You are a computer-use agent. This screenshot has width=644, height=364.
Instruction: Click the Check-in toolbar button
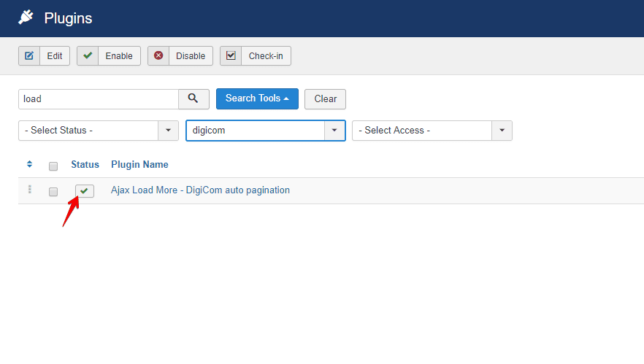click(255, 56)
